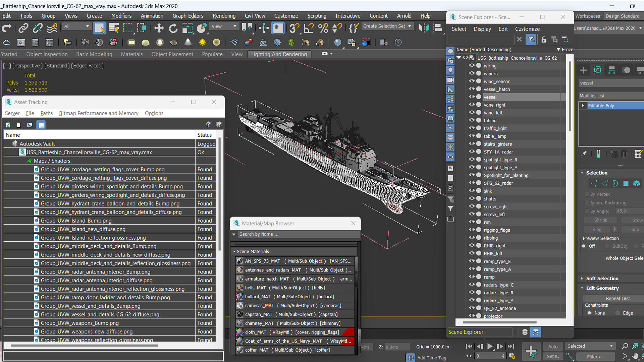Open Create Selection Set dropdown
The width and height of the screenshot is (644, 362).
point(387,26)
